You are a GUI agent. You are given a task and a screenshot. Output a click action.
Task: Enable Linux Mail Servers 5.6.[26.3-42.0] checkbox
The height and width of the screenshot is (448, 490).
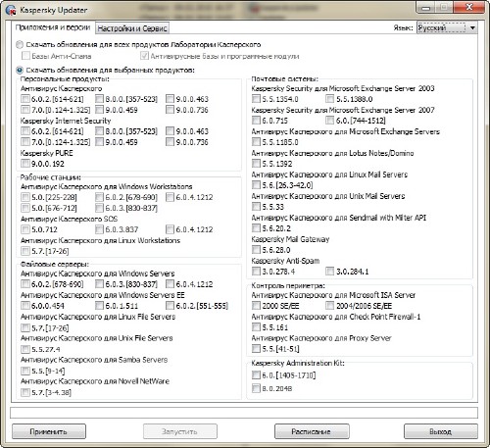tap(256, 185)
